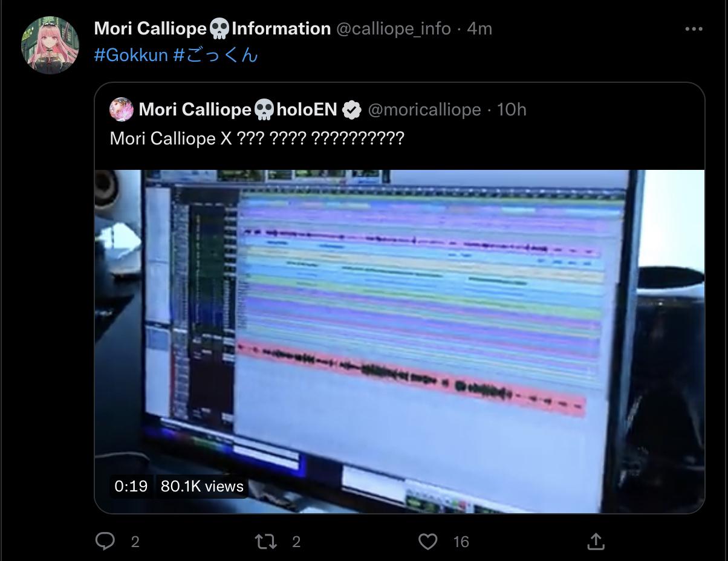Open the tweet's three-dot more menu

click(x=694, y=29)
